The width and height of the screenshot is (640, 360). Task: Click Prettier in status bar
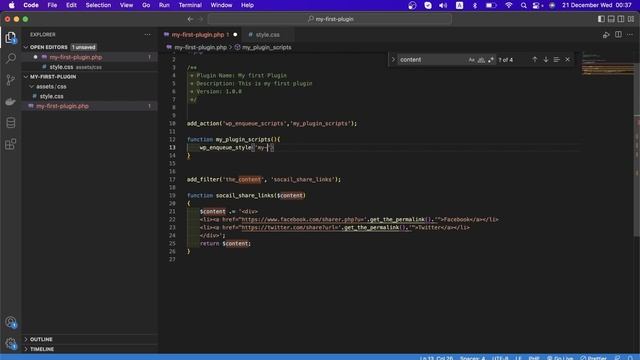pos(593,358)
